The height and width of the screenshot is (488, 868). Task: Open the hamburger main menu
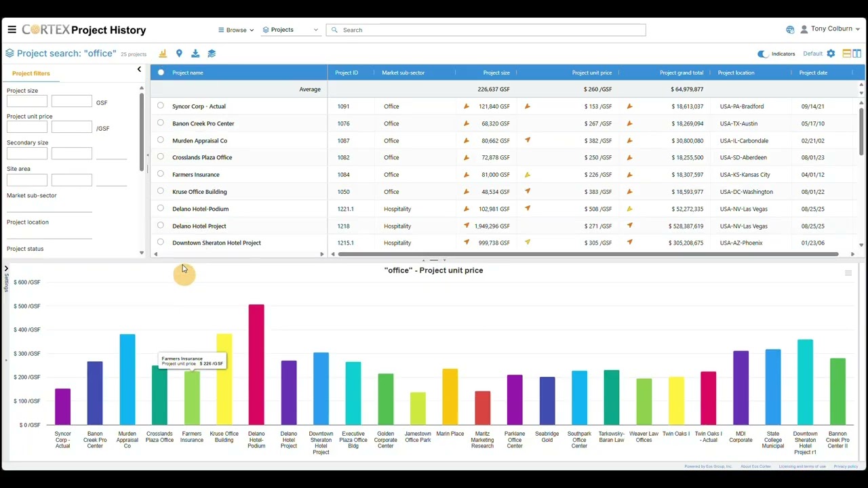12,30
